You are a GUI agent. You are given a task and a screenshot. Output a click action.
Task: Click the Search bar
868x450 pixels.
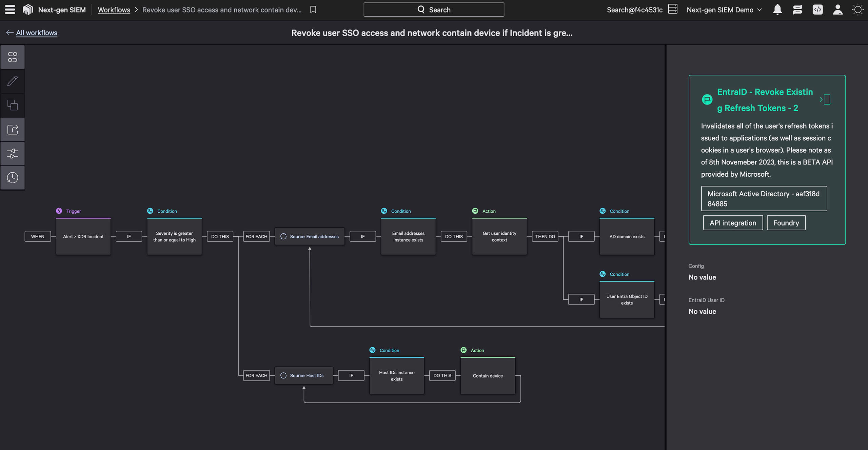(x=434, y=9)
